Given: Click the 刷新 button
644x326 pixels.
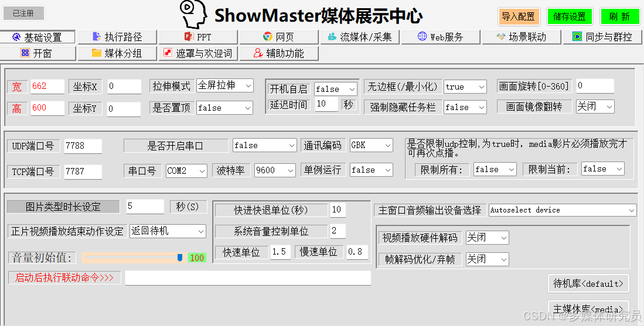Looking at the screenshot, I should (620, 17).
